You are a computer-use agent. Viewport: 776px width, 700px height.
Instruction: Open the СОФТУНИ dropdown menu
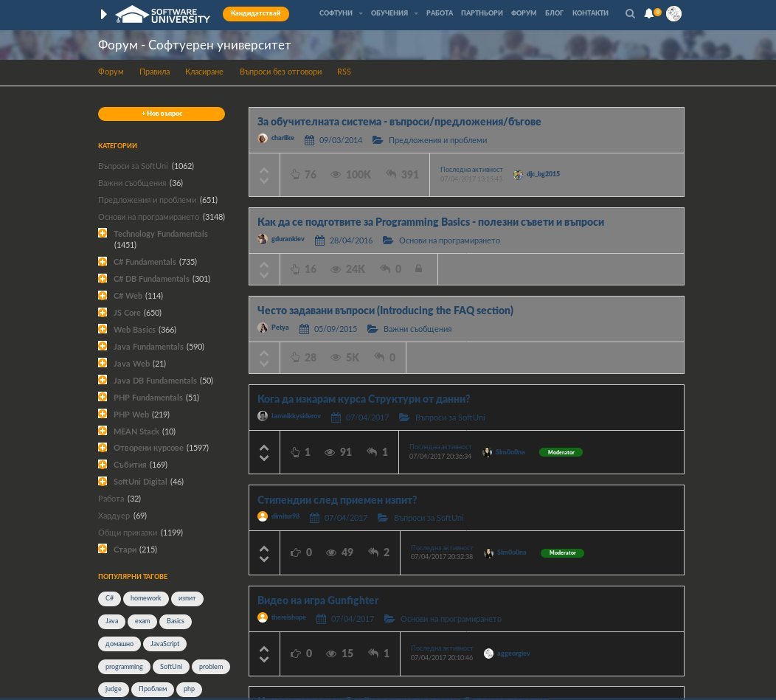[341, 13]
